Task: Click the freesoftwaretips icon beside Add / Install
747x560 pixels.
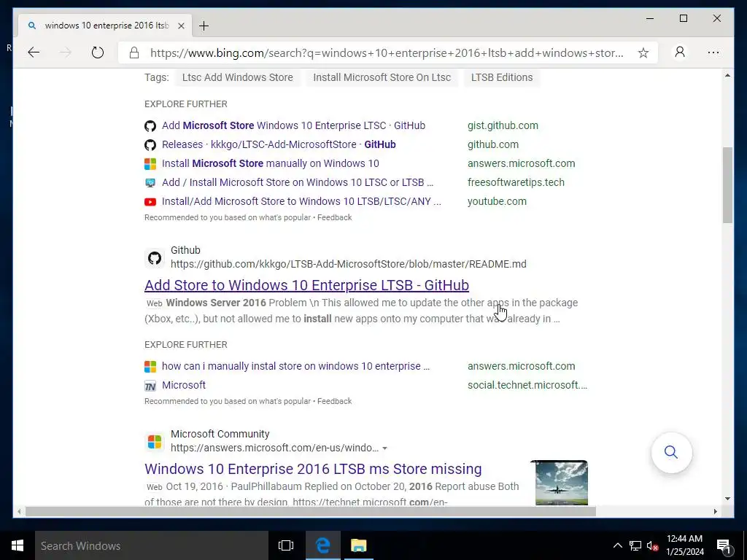Action: tap(150, 183)
